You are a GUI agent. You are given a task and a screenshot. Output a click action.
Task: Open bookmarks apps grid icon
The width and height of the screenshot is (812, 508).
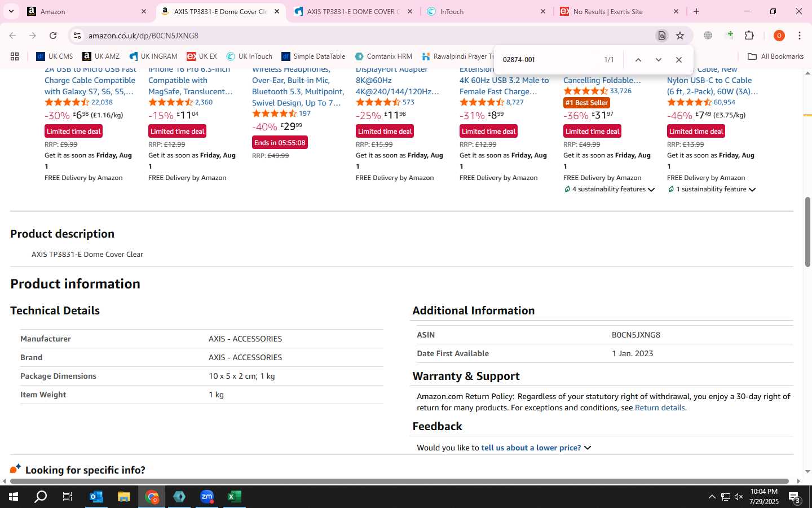(x=15, y=56)
